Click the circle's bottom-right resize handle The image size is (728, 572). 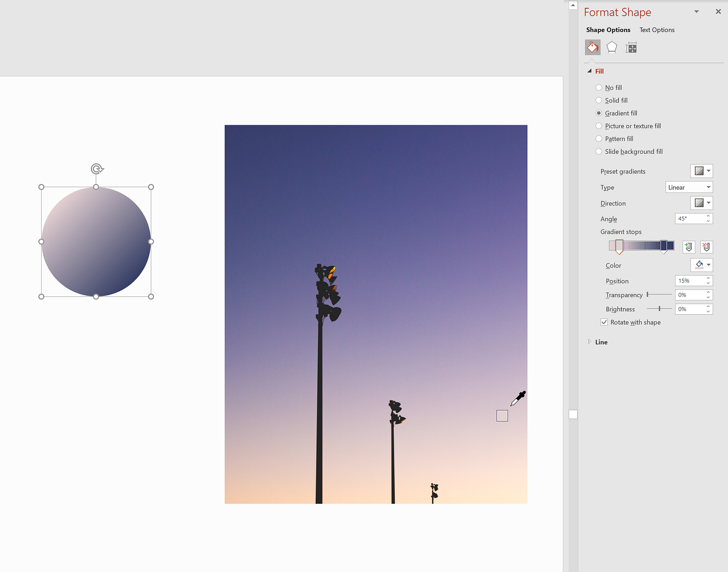(x=151, y=296)
